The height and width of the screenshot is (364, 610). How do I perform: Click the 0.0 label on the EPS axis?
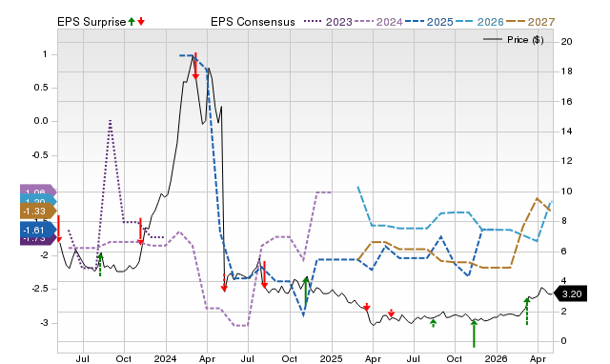pyautogui.click(x=41, y=121)
